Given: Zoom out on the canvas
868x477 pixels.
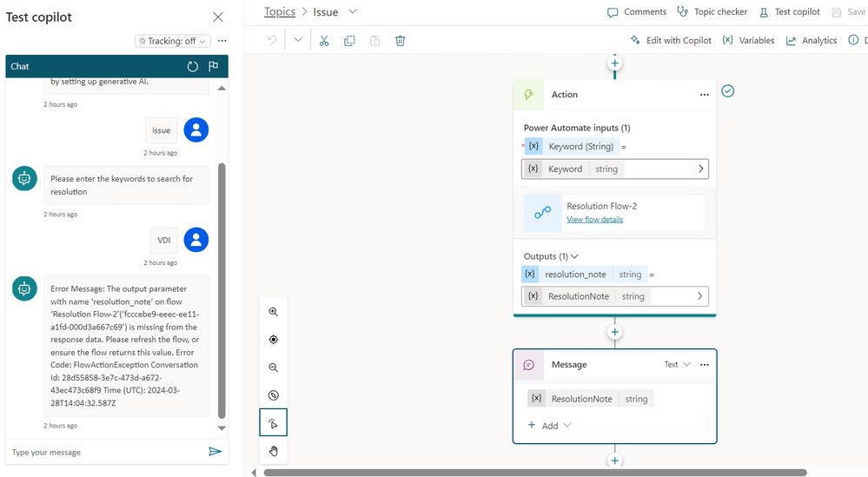Looking at the screenshot, I should [274, 368].
